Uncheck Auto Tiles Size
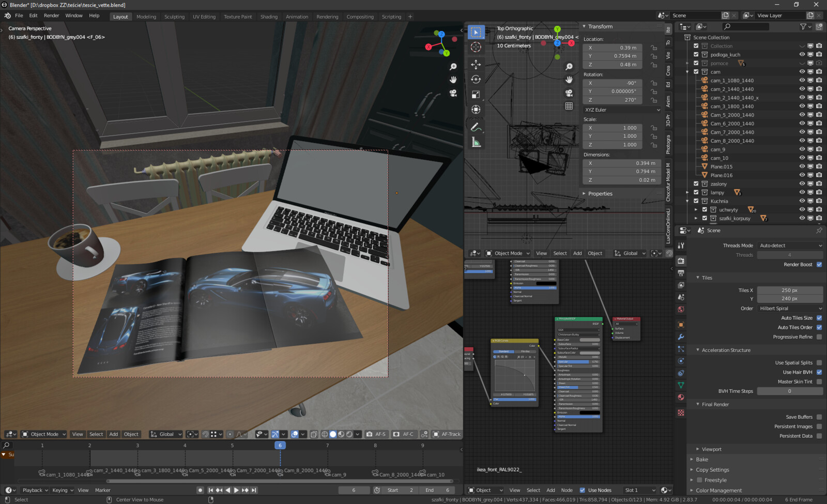This screenshot has height=504, width=827. click(819, 318)
